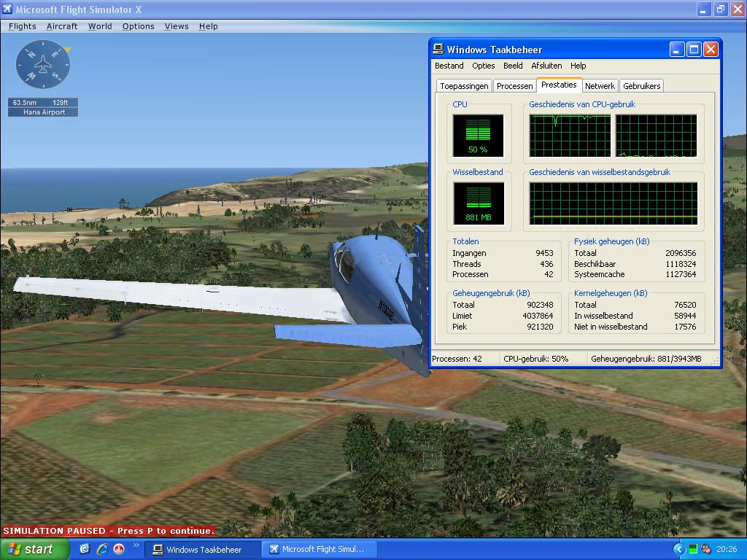The image size is (747, 560).
Task: Launch Internet Explorer from quick launch
Action: 102,549
